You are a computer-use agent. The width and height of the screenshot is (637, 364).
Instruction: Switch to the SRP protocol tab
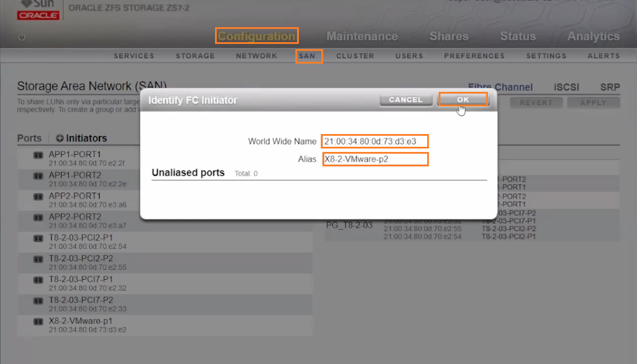610,87
